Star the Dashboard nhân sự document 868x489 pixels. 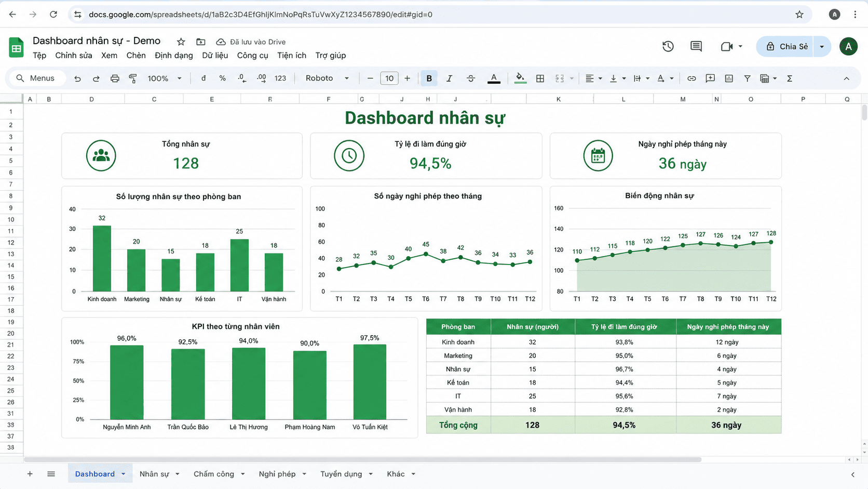click(181, 42)
